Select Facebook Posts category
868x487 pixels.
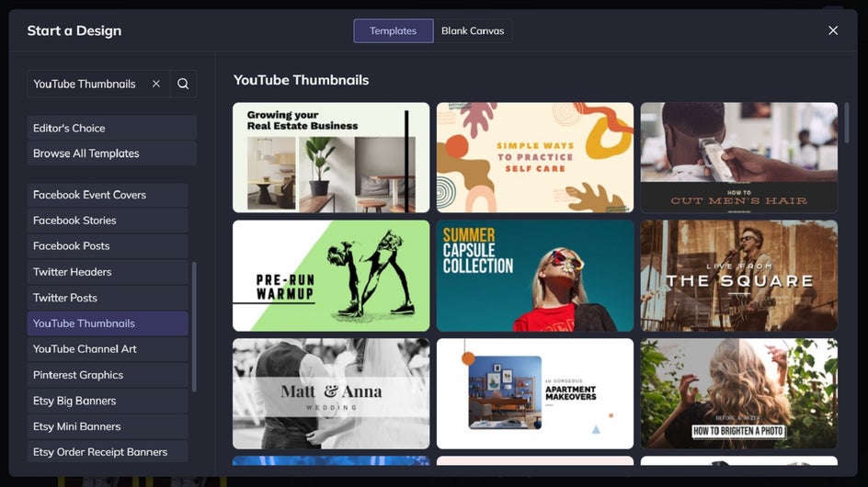(x=107, y=246)
